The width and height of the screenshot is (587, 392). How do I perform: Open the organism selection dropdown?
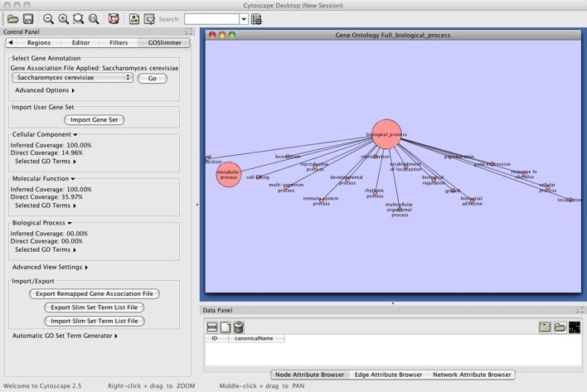[x=72, y=78]
